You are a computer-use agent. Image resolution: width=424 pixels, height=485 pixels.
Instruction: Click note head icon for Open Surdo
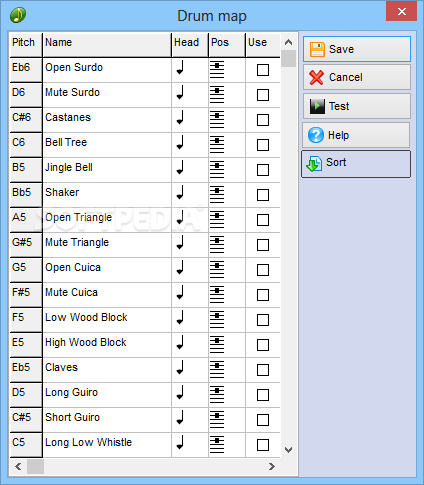pyautogui.click(x=180, y=68)
